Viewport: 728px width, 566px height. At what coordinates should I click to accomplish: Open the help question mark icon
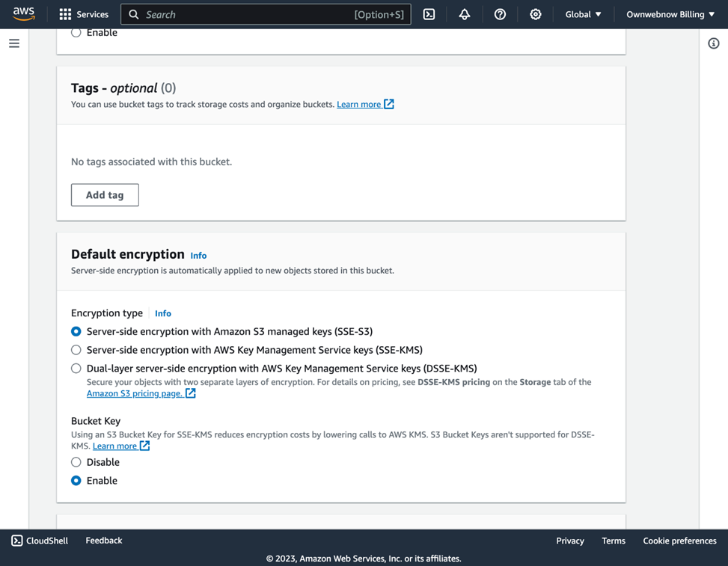click(500, 14)
